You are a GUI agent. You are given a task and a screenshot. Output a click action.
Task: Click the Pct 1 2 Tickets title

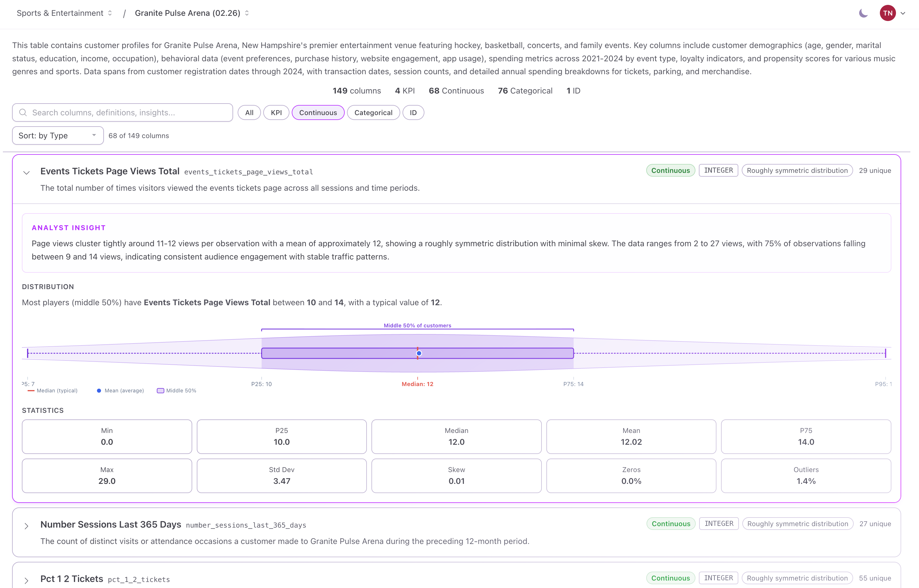point(72,579)
